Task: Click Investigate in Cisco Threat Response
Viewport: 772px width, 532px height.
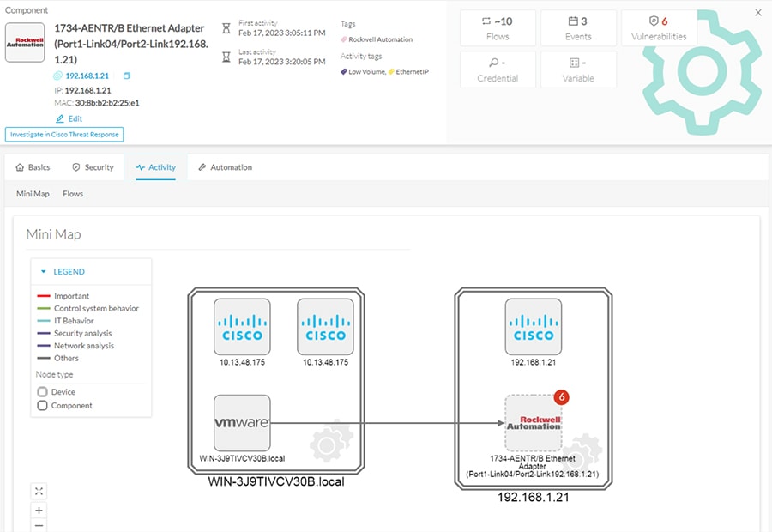Action: 64,135
